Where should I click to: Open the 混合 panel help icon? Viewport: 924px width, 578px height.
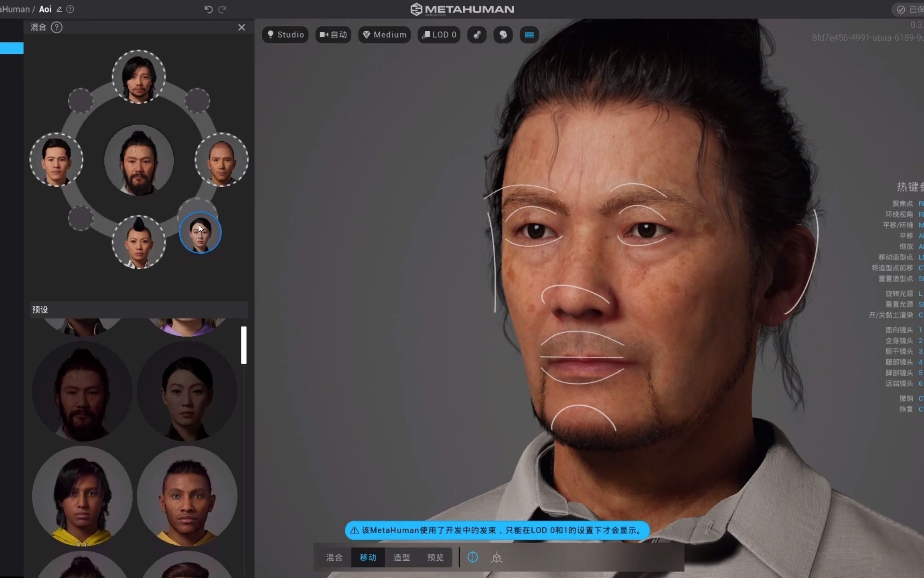(x=57, y=27)
